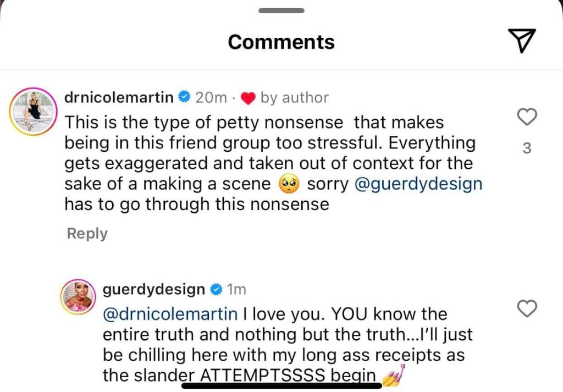
Task: Tap the verified badge next to guerdydesign
Action: click(217, 289)
